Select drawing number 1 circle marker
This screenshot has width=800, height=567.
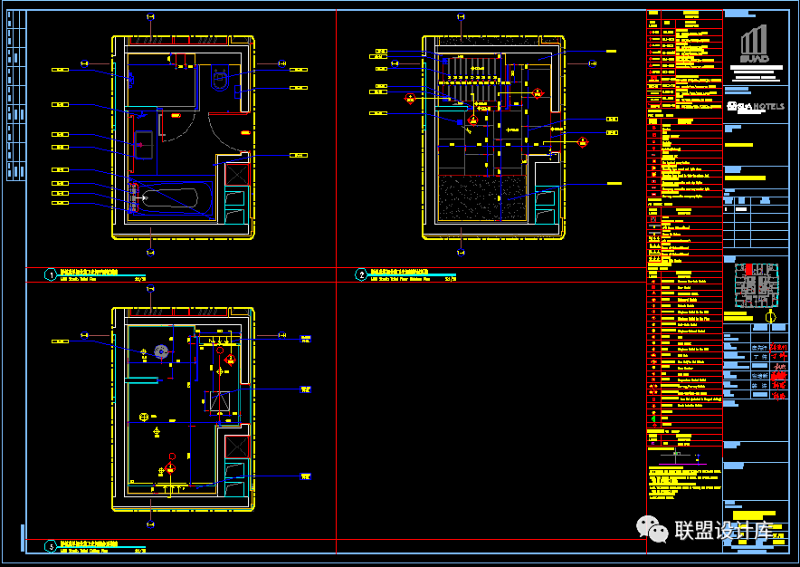point(49,273)
